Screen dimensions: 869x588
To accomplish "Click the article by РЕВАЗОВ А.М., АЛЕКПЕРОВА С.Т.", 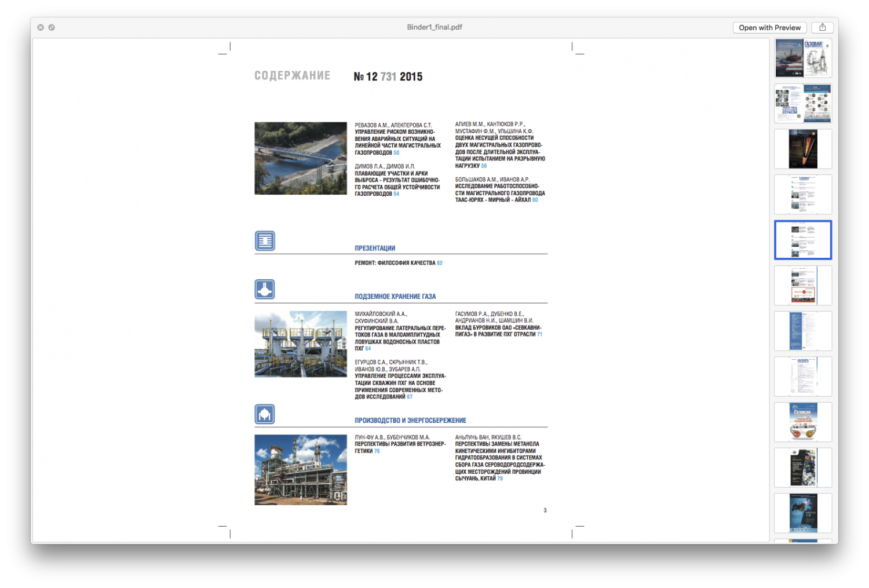I will (x=398, y=139).
